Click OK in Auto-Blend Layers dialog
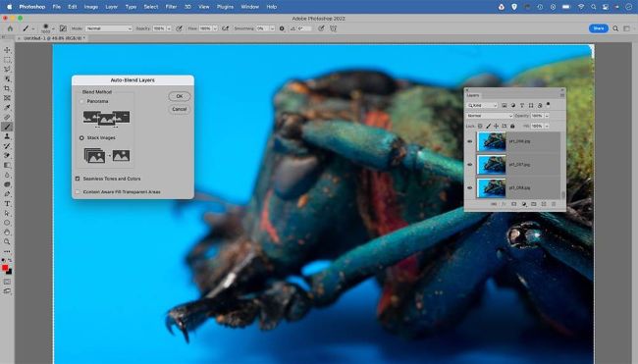This screenshot has height=364, width=638. tap(180, 96)
